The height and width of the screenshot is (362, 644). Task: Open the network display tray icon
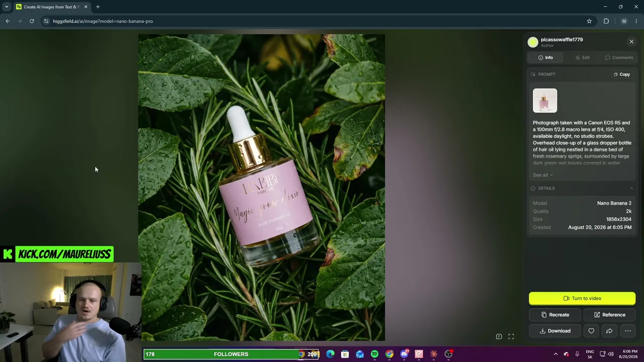pos(602,354)
